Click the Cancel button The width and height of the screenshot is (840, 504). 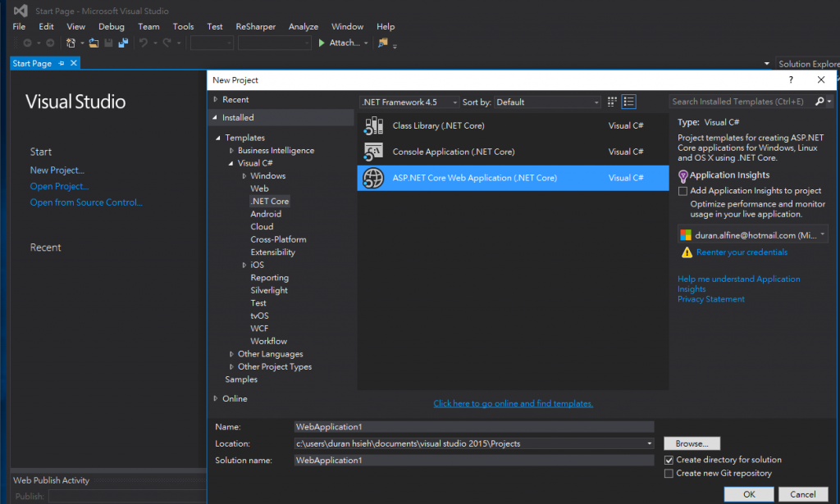click(802, 494)
